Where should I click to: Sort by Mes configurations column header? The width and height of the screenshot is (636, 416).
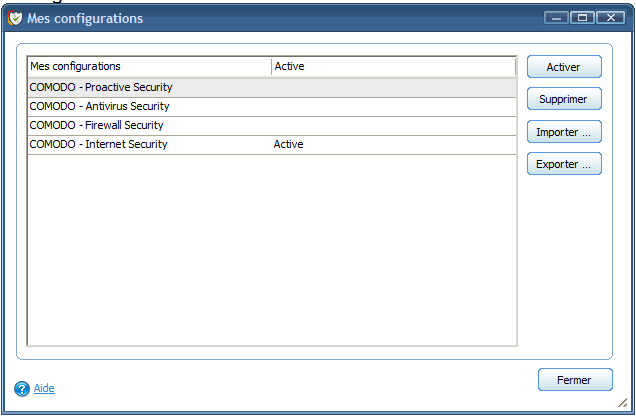(149, 66)
